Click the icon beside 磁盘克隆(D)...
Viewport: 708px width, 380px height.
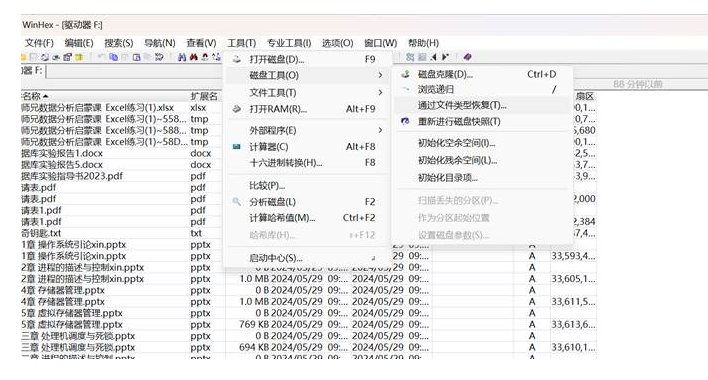pyautogui.click(x=405, y=74)
